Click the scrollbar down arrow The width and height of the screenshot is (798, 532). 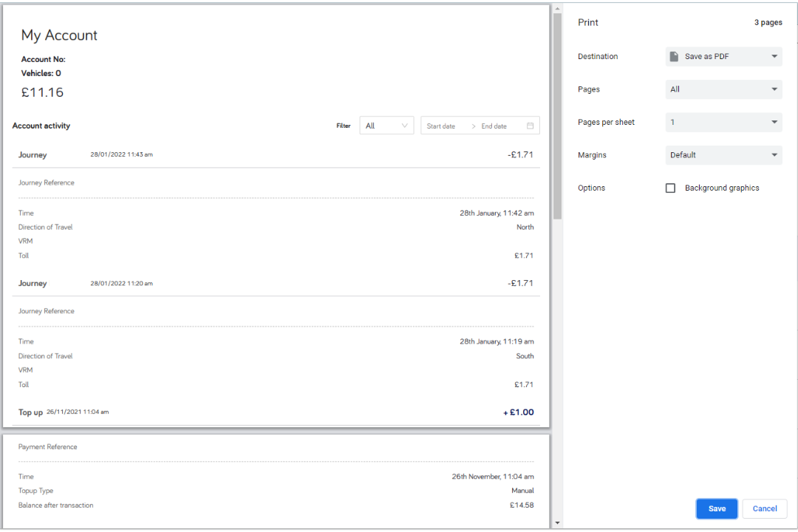[558, 524]
